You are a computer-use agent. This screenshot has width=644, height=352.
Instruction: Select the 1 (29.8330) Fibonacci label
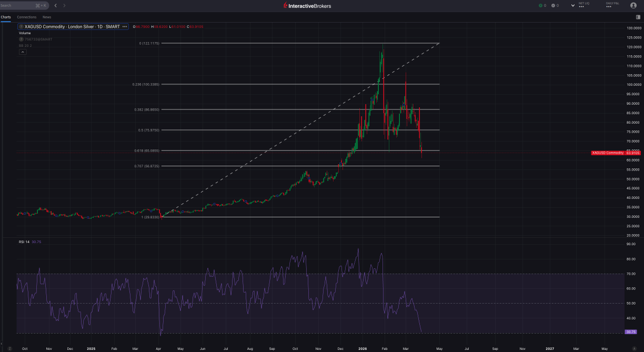[150, 217]
